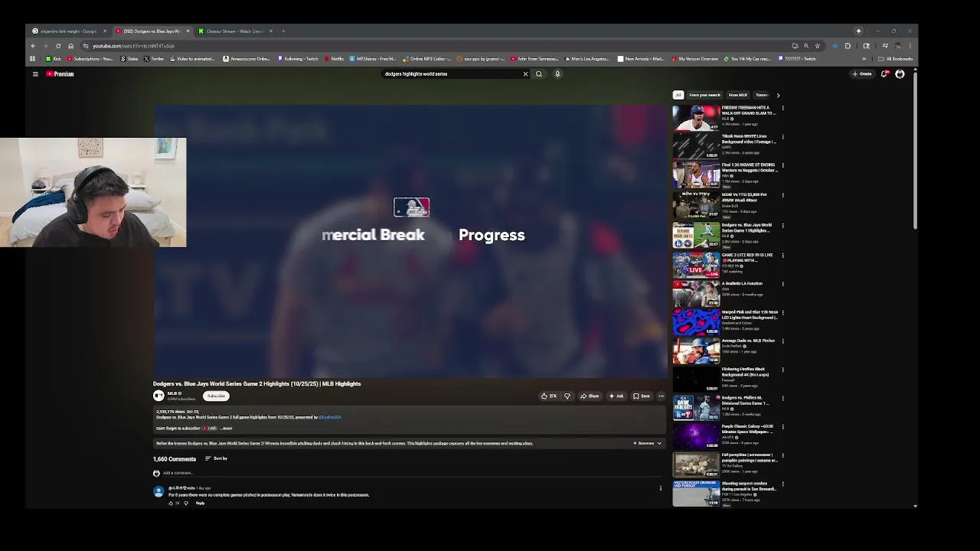Open the apps grid in bookmarks bar
Viewport: 980px width, 551px height.
pos(32,59)
